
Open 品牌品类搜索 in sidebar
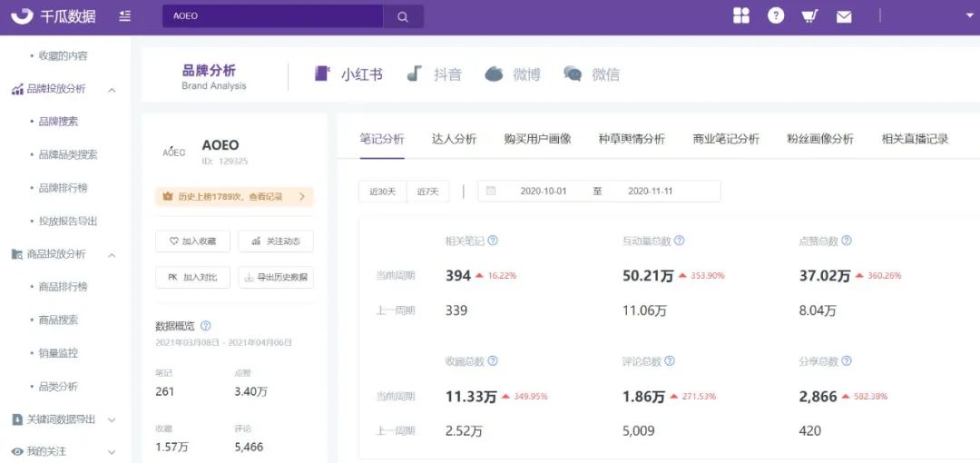coord(67,154)
